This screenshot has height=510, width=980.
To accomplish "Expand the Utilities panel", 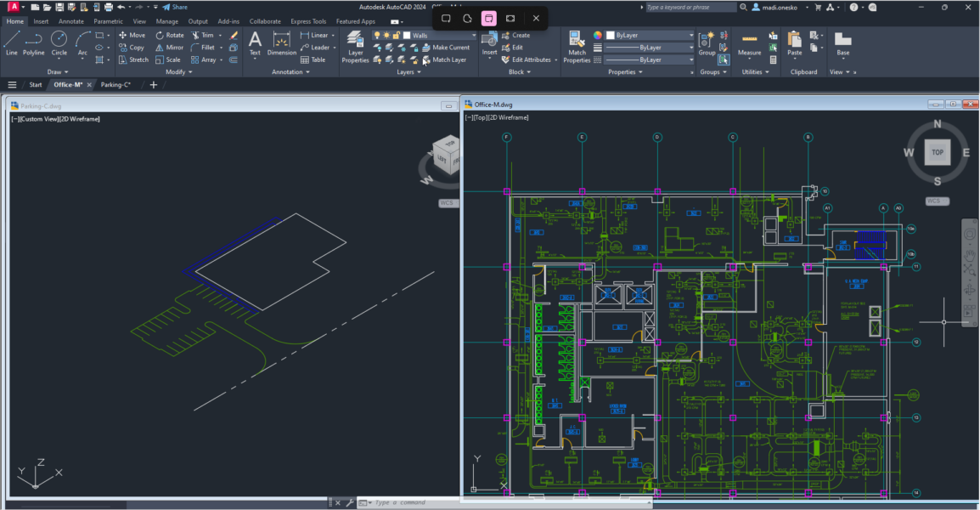I will [755, 72].
